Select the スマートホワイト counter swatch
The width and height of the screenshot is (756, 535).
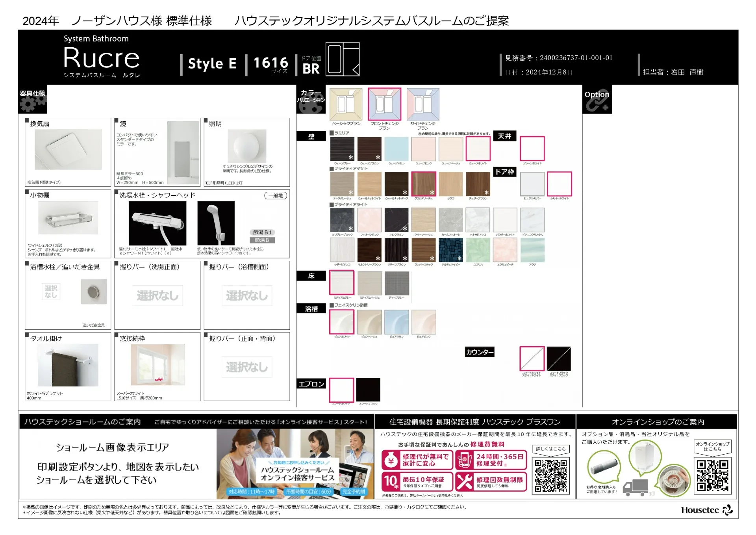(x=532, y=359)
